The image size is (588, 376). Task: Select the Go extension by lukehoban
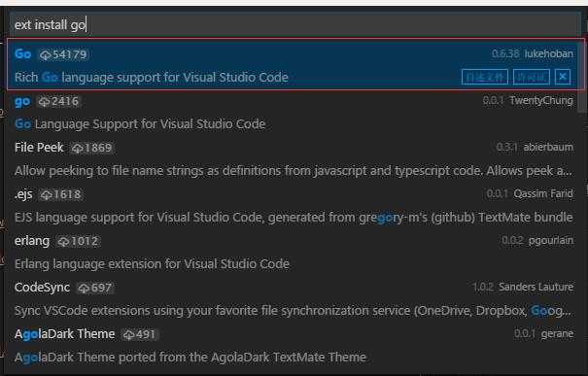pos(295,64)
